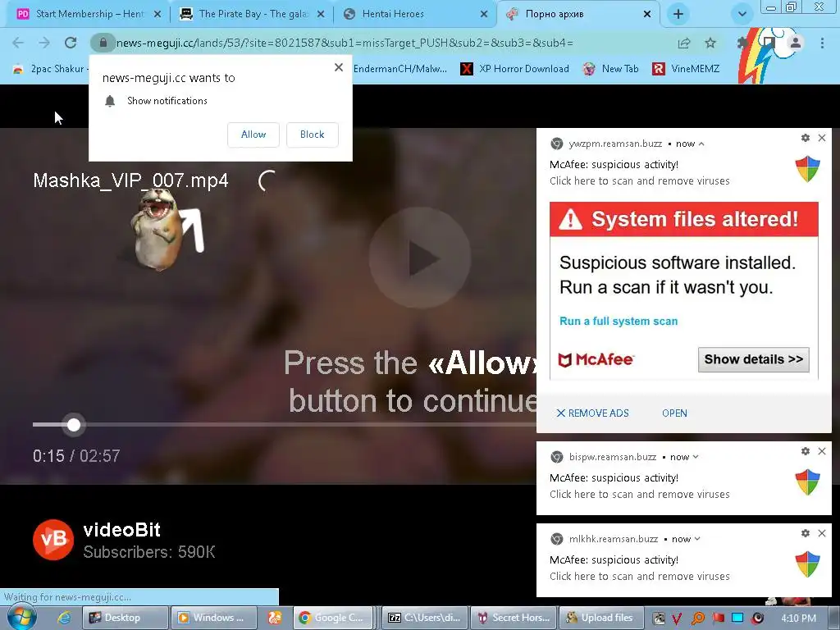Open the XP Horror Download bookmark
Viewport: 840px width, 630px height.
[x=515, y=69]
